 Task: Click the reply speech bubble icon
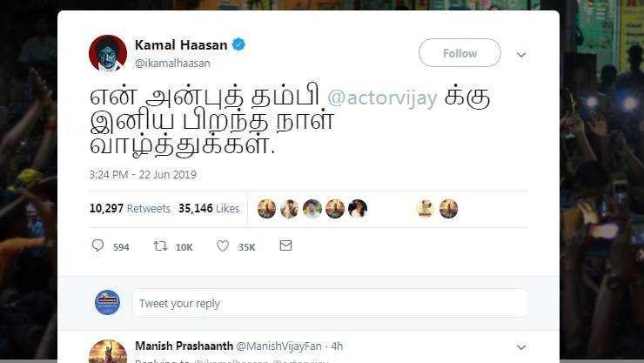click(x=97, y=245)
